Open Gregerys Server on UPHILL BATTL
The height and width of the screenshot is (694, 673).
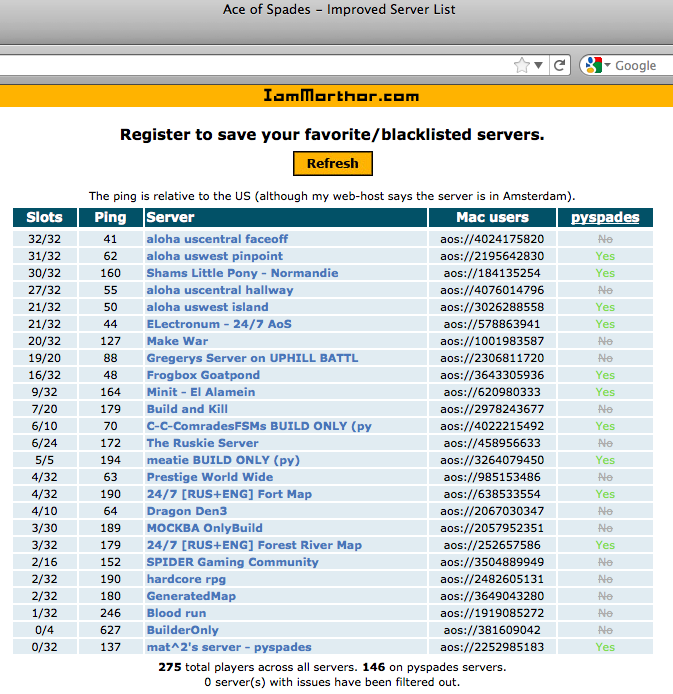pyautogui.click(x=252, y=358)
